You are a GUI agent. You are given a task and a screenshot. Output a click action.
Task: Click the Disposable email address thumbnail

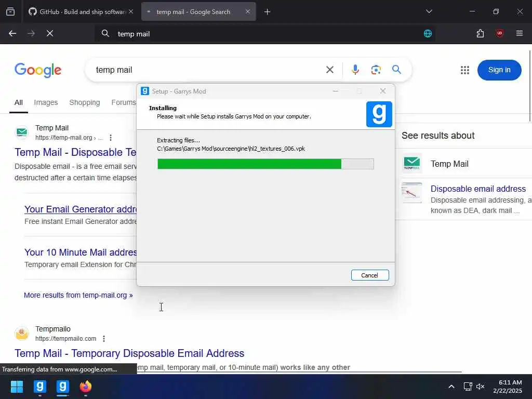tap(412, 193)
